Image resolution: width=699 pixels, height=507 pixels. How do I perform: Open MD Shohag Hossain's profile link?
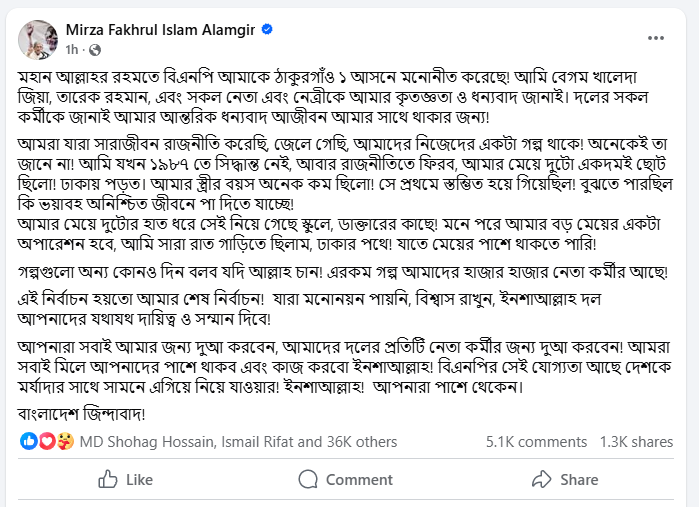coord(141,441)
